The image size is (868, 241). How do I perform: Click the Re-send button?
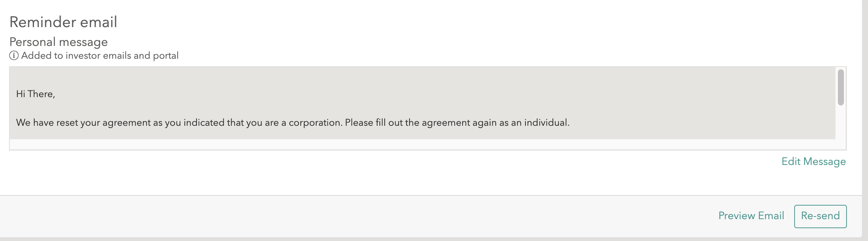[x=820, y=216]
